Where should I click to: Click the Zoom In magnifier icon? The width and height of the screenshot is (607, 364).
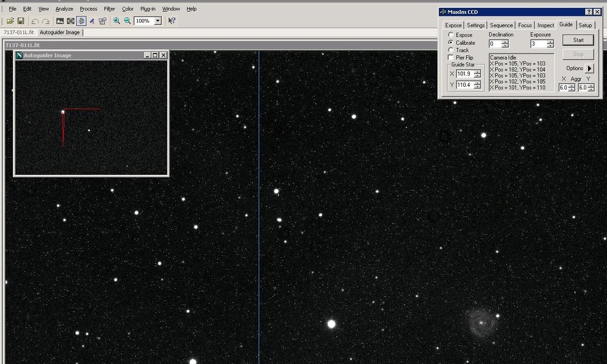click(x=117, y=21)
